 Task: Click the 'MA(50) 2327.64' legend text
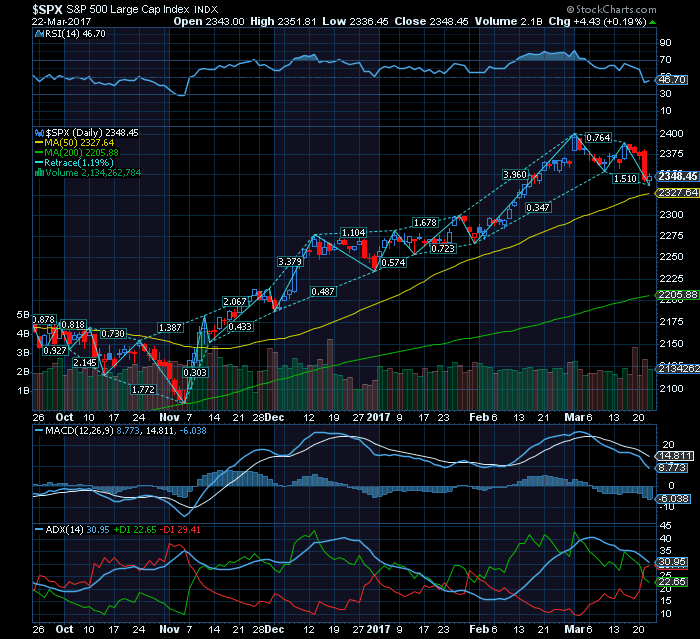(79, 143)
